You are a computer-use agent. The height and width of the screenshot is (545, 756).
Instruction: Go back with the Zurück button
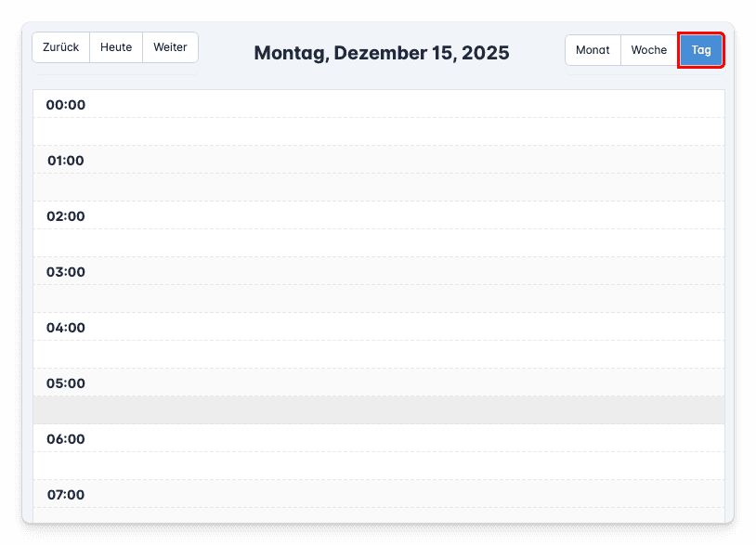coord(61,47)
